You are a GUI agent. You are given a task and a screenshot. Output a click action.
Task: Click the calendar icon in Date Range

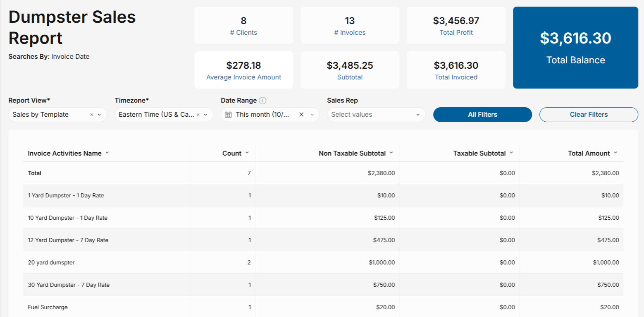228,115
